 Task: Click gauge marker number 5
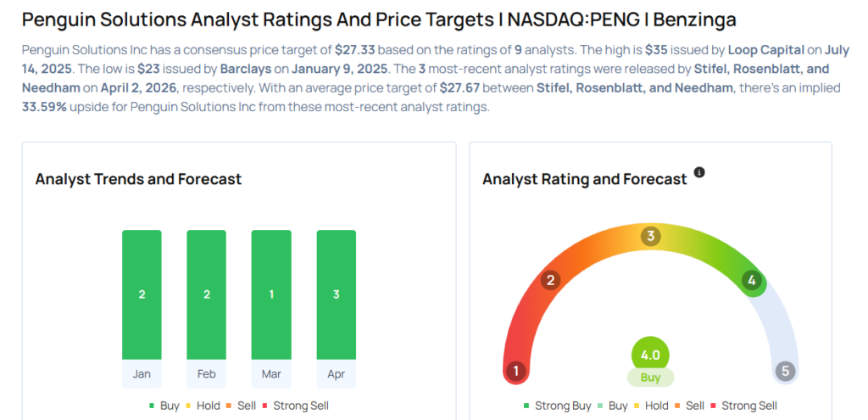[x=785, y=371]
